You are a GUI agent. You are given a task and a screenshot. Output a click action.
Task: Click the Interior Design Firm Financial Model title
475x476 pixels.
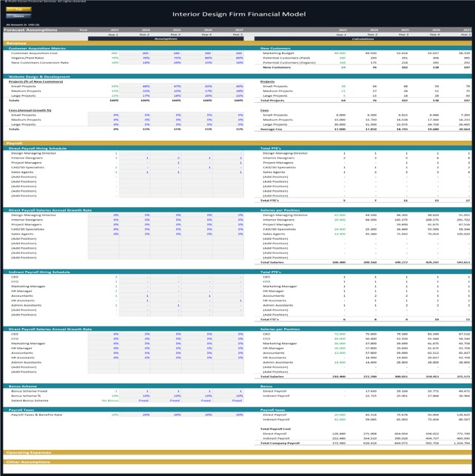pos(239,14)
